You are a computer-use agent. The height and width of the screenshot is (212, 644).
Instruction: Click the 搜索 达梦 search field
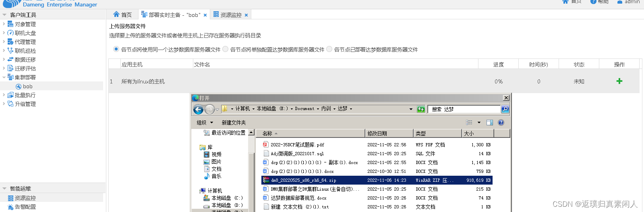pos(464,109)
